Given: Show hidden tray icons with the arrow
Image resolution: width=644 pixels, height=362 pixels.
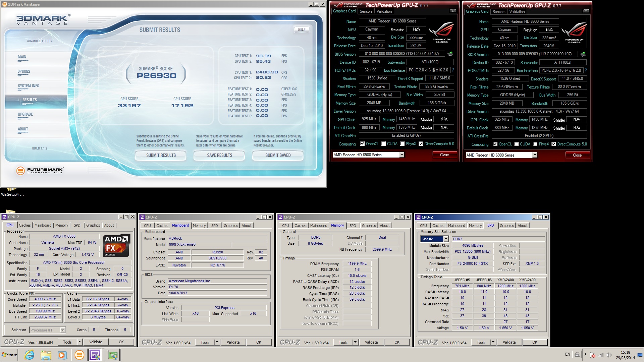Looking at the screenshot, I should 585,355.
